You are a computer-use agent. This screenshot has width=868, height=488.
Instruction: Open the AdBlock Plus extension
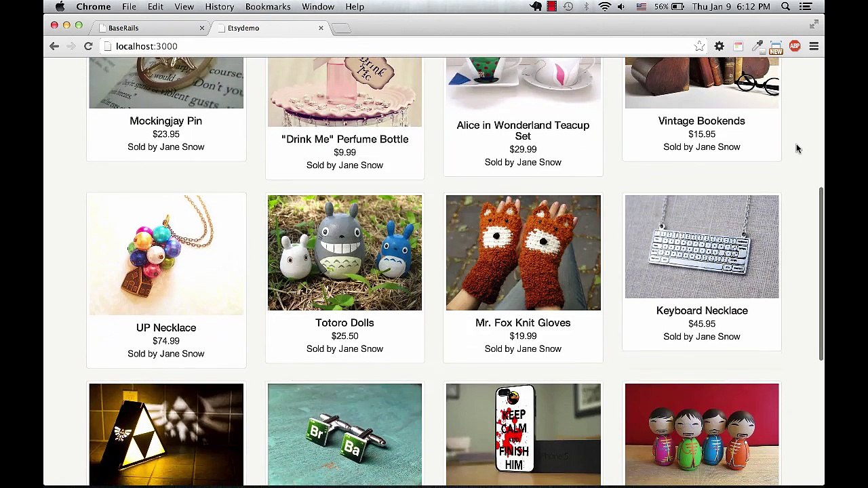click(x=795, y=46)
